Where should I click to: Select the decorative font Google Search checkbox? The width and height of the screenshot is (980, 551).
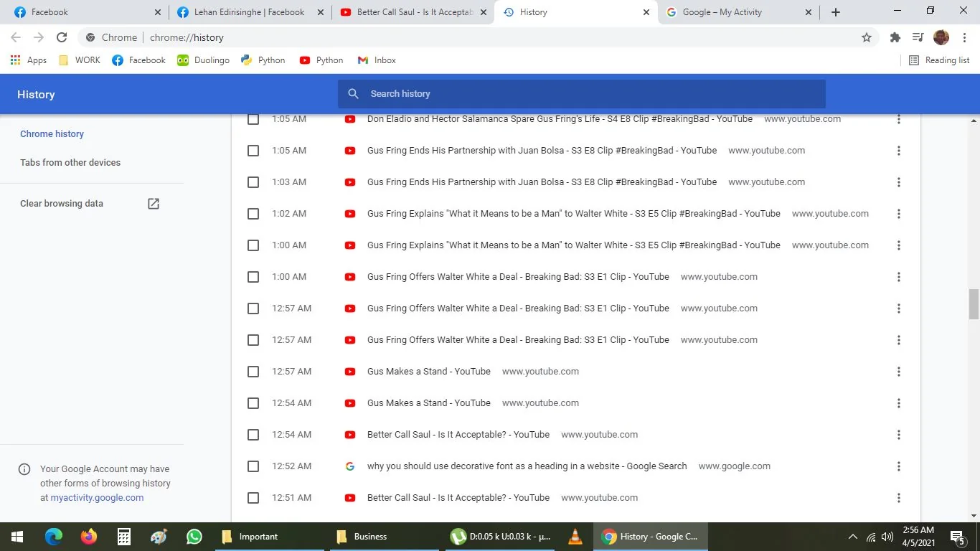253,466
